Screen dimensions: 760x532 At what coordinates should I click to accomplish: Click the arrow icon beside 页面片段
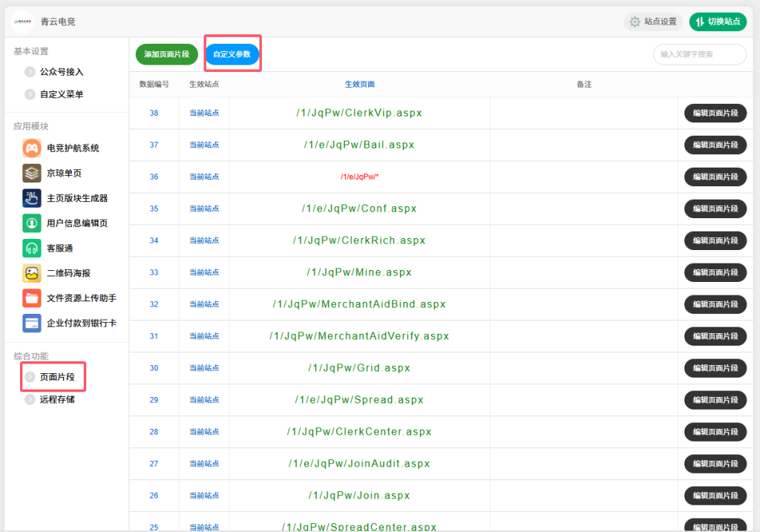pos(30,377)
